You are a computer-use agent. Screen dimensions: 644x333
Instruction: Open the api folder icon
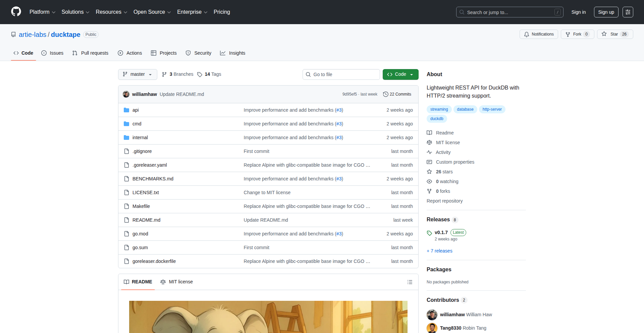[x=126, y=110]
